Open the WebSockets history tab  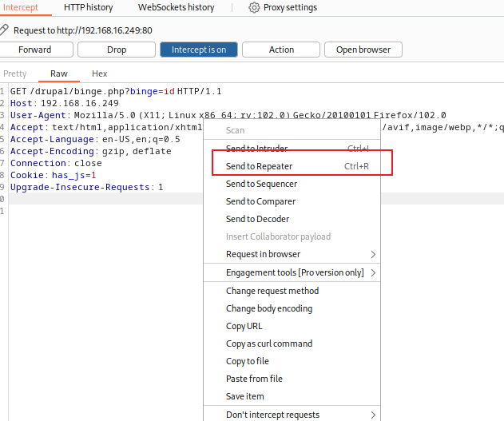pyautogui.click(x=177, y=7)
